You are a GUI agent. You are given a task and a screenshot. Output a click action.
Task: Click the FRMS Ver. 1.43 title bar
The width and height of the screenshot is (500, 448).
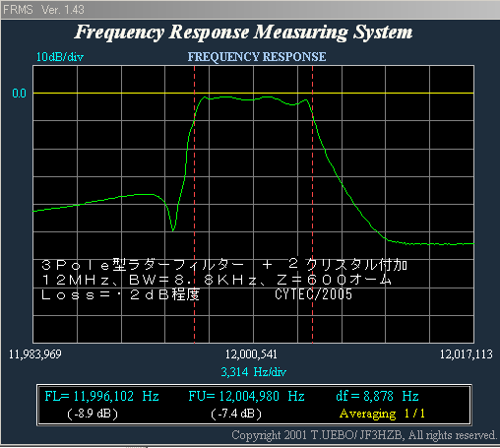[250, 10]
